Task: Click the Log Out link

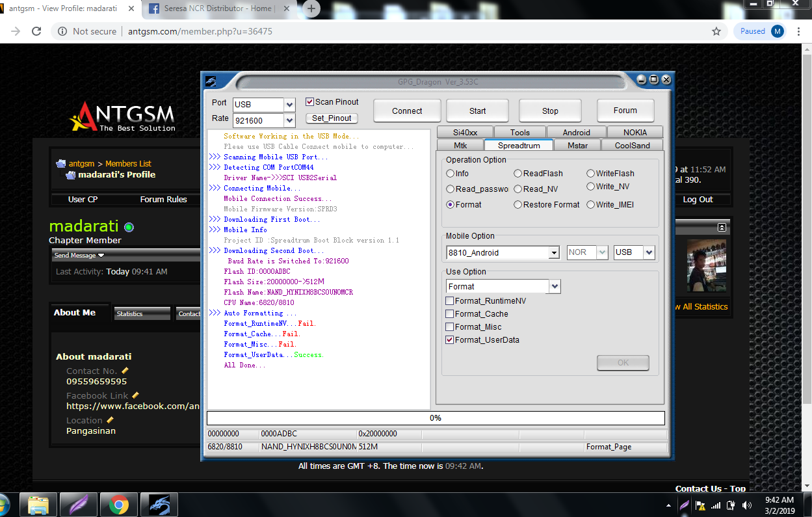Action: click(698, 200)
